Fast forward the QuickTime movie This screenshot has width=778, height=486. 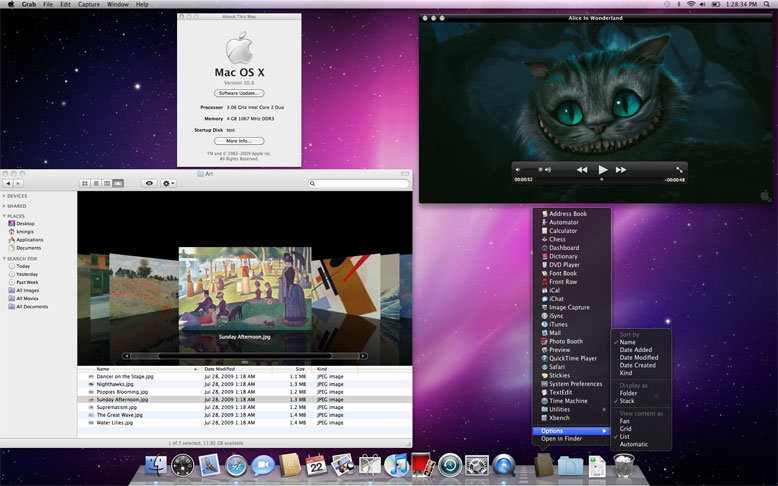[621, 170]
